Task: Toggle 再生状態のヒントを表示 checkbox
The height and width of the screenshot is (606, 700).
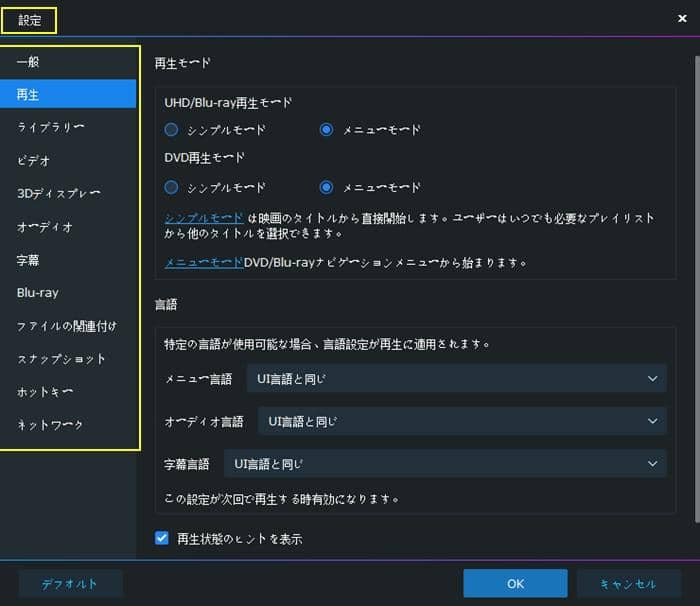Action: pyautogui.click(x=162, y=538)
